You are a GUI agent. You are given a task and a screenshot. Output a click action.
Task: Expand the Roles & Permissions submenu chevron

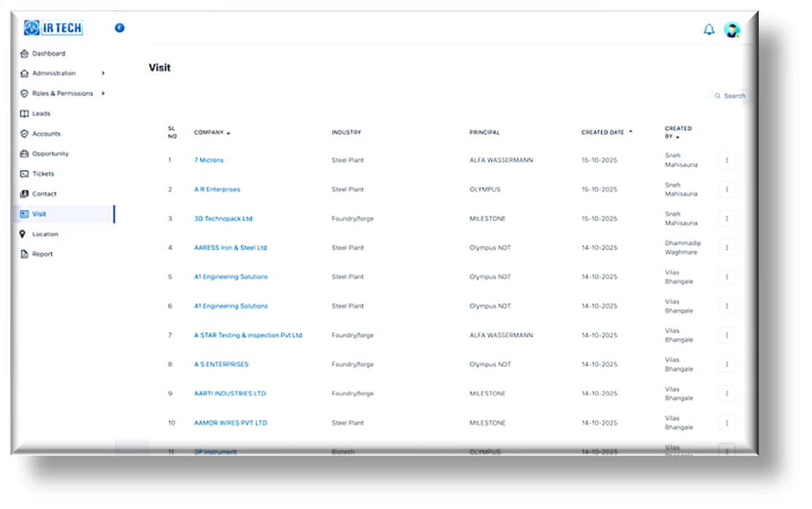tap(103, 93)
